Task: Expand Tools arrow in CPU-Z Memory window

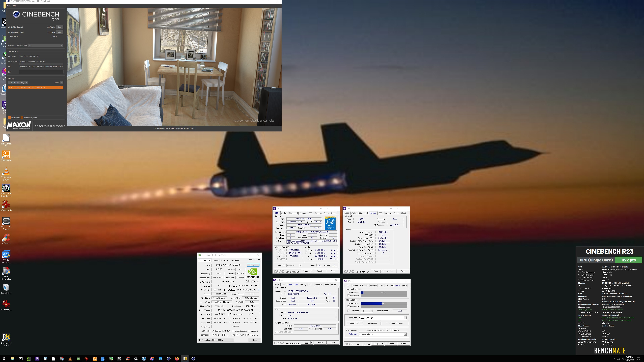Action: (382, 271)
